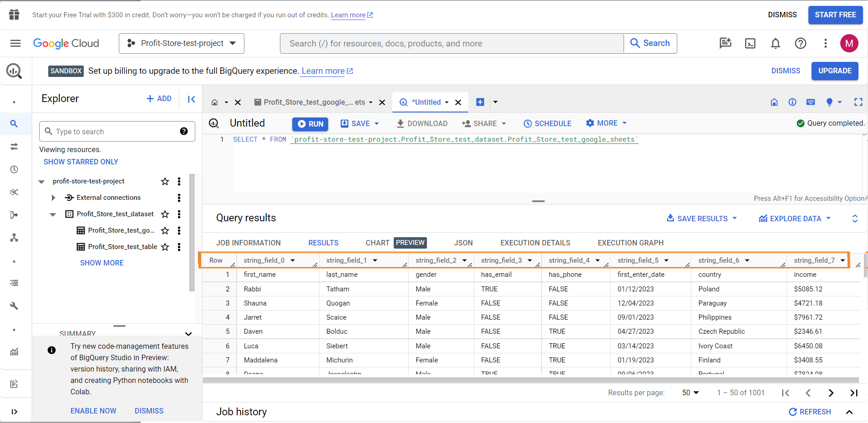Click the SQL query editor line
Screen dimensions: 868x423
[436, 139]
